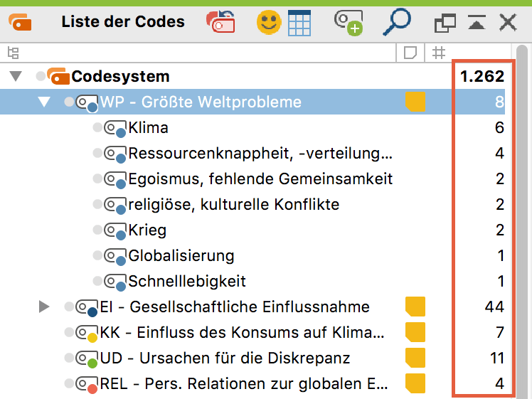Close the Liste der Codes panel
This screenshot has width=532, height=399.
coord(508,23)
